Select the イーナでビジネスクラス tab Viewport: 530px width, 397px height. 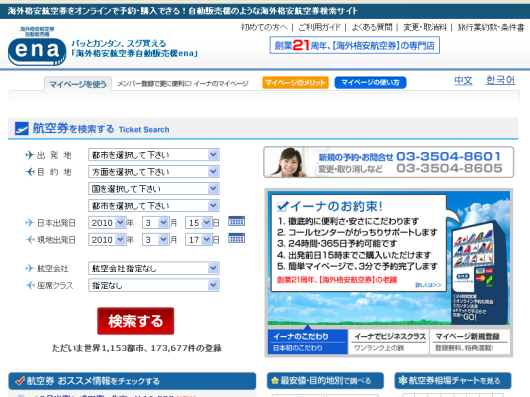pos(389,342)
